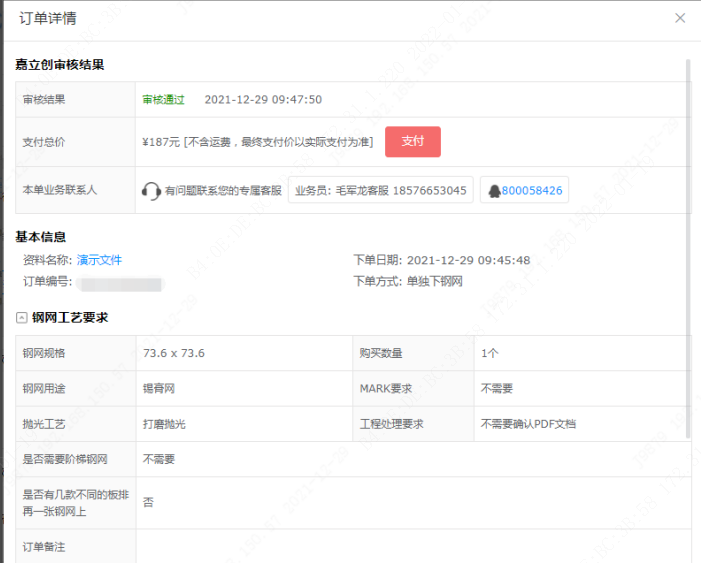Click the 订单备注 remarks field
701x563 pixels.
pos(400,546)
